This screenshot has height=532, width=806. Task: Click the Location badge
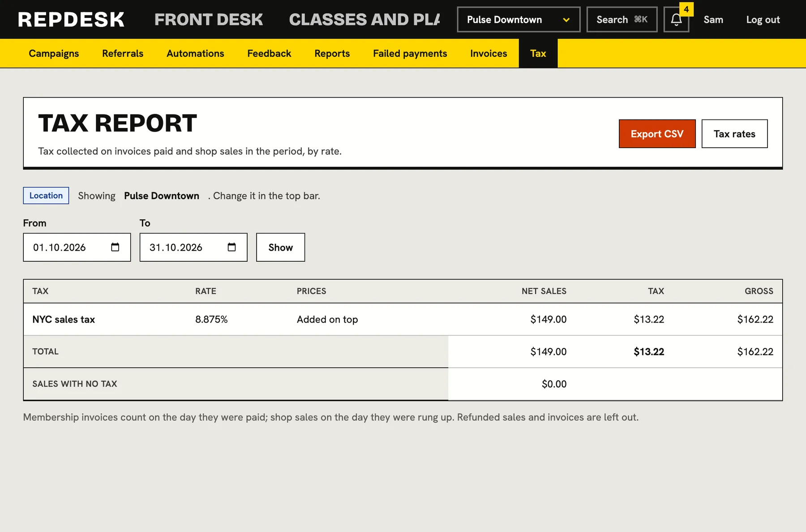[46, 196]
